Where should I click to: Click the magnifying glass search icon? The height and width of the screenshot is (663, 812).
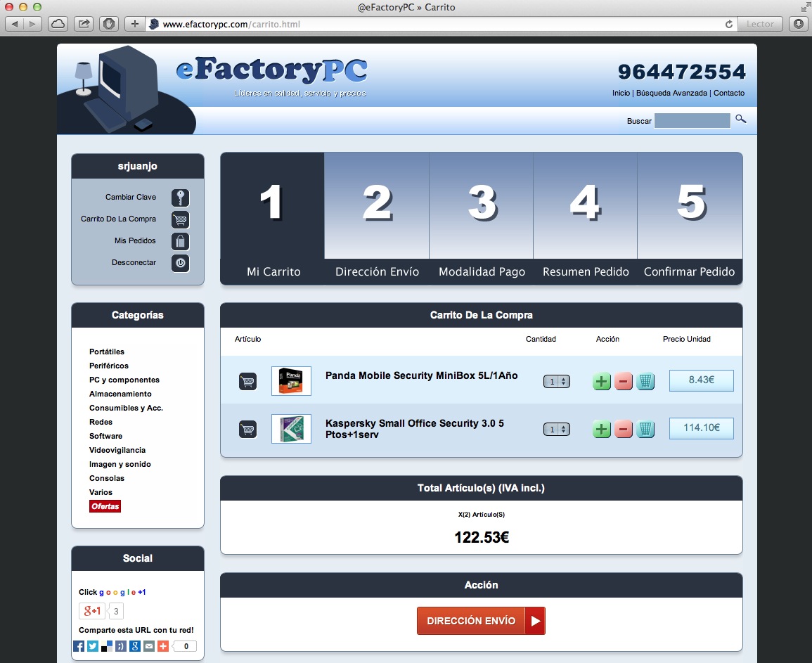740,120
